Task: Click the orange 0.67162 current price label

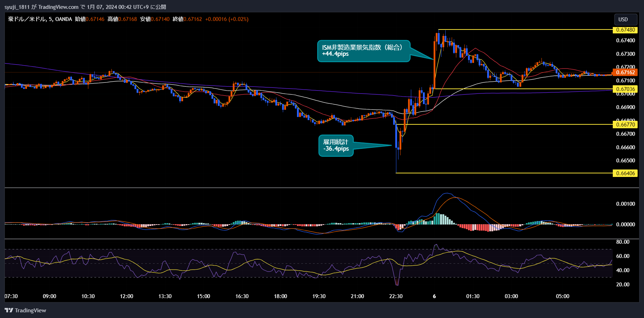Action: click(x=625, y=72)
